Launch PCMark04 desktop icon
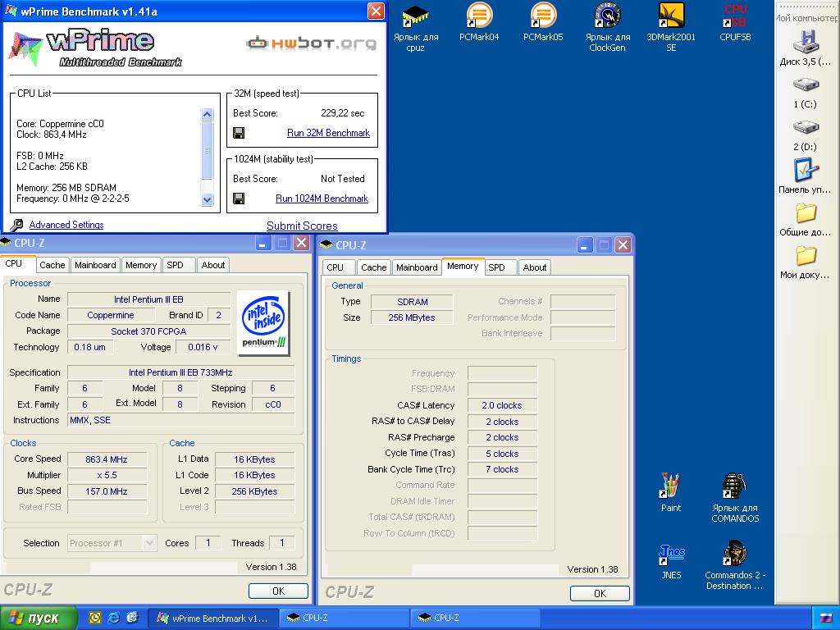Screen dimensions: 840x630 (x=479, y=22)
